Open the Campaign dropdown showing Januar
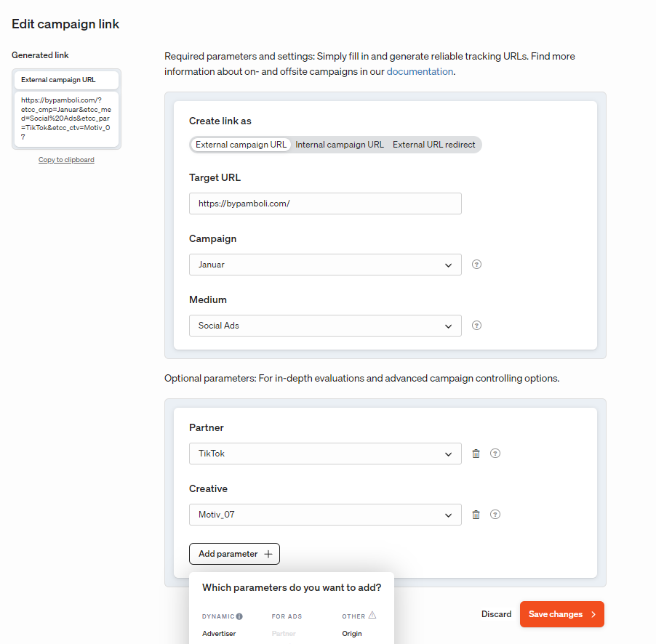The image size is (656, 644). [x=325, y=265]
